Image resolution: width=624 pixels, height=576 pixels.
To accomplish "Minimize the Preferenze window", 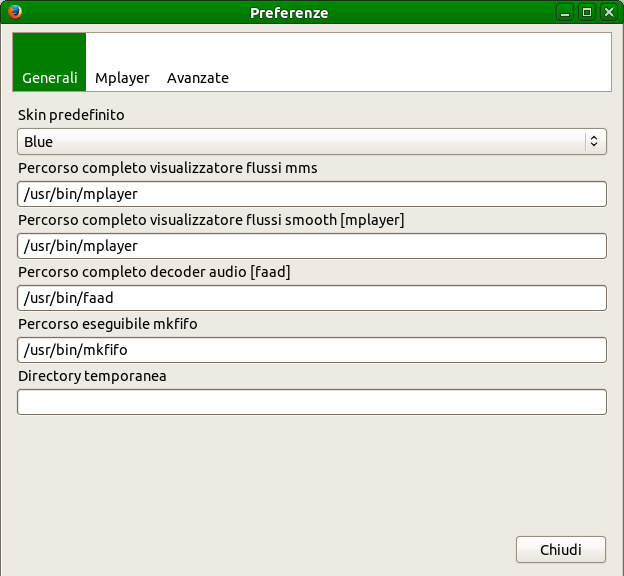I will [566, 13].
